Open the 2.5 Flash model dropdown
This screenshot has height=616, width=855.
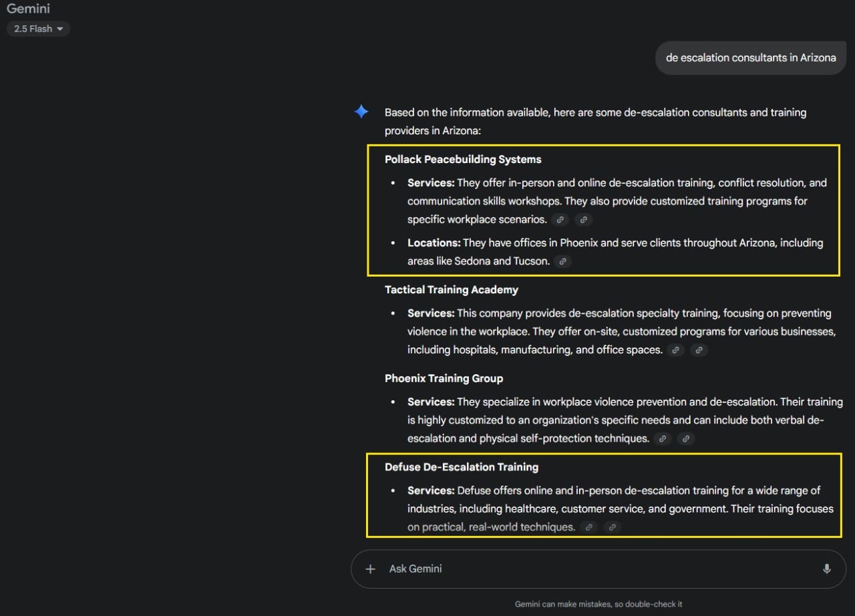(38, 29)
